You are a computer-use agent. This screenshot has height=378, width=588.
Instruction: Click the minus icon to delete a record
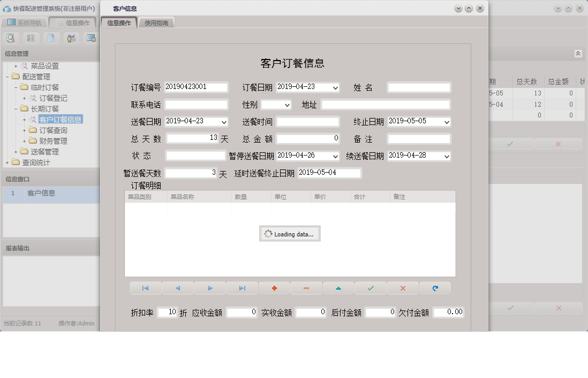coord(306,288)
